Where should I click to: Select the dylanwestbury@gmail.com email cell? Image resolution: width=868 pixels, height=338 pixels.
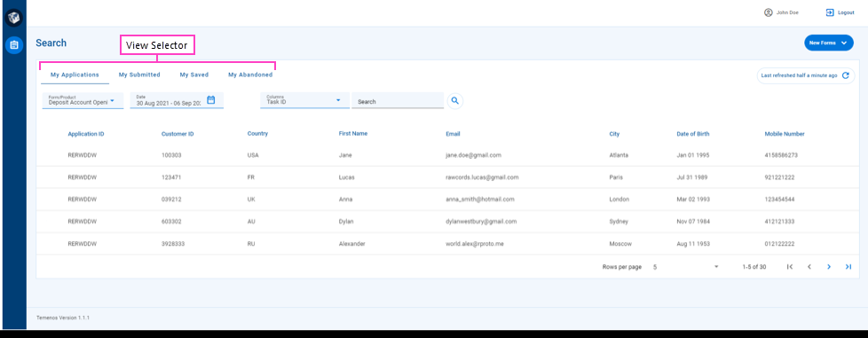tap(480, 221)
